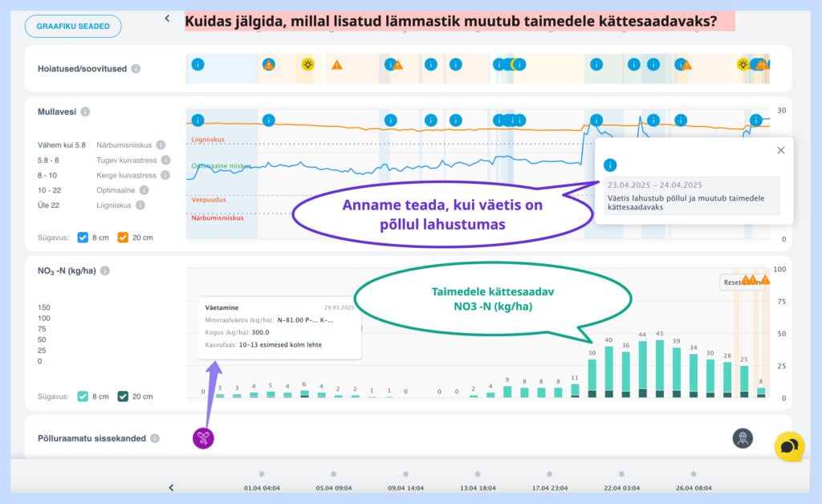Screen dimensions: 822x504
Task: Click the Veepuudus chart line label
Action: [209, 200]
